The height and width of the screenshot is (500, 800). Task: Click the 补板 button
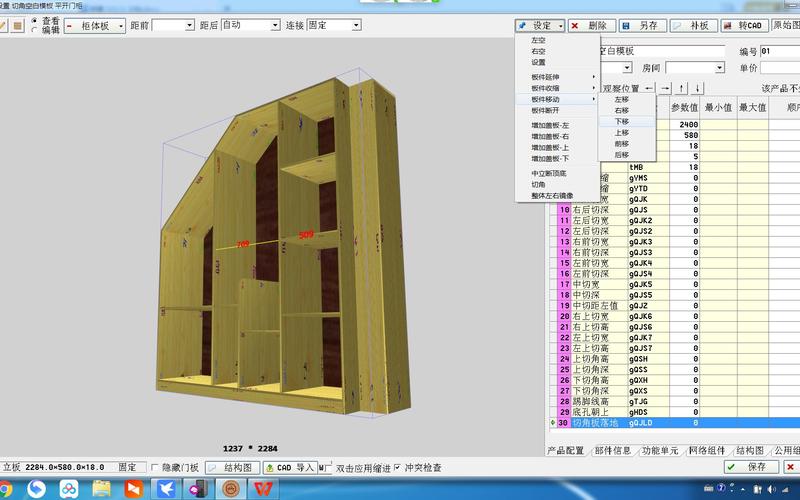(693, 26)
